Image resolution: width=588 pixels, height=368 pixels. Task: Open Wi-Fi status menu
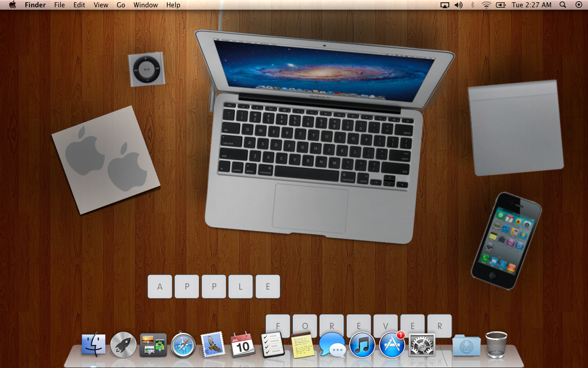pyautogui.click(x=486, y=5)
